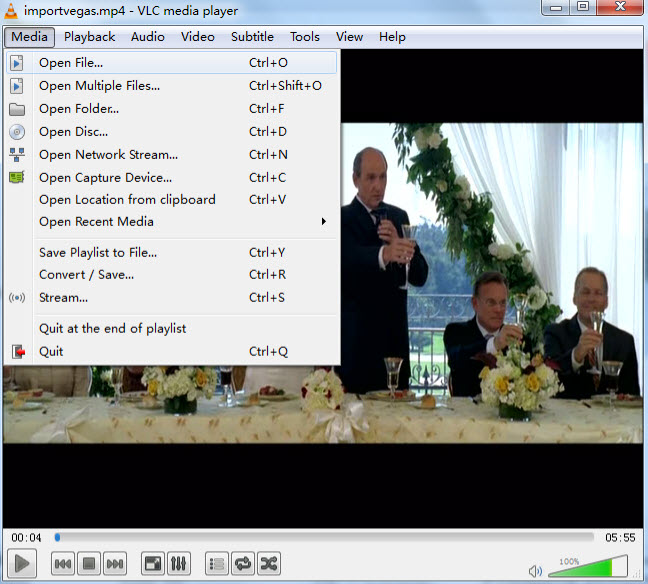
Task: Minimize the VLC window
Action: [556, 7]
